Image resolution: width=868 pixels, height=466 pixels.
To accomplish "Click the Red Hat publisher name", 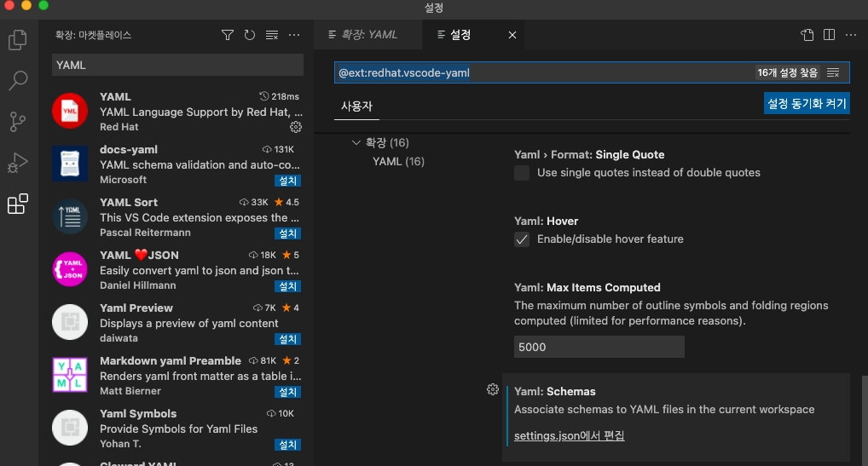I will [x=119, y=127].
